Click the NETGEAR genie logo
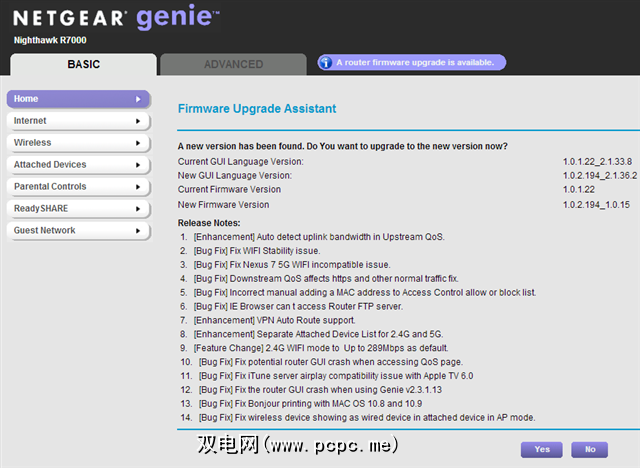 [x=116, y=17]
